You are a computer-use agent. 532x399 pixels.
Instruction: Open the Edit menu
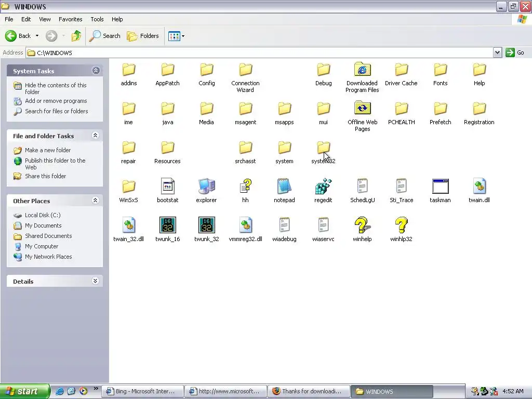[26, 19]
